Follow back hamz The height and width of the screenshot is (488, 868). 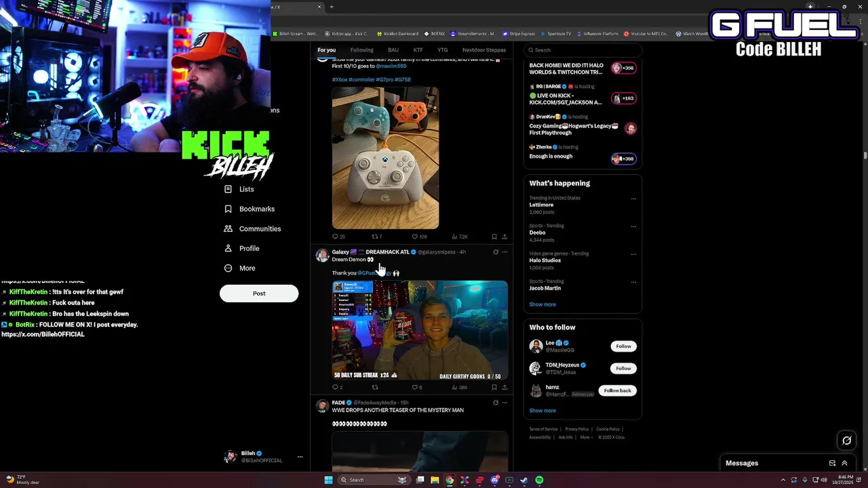(x=617, y=390)
